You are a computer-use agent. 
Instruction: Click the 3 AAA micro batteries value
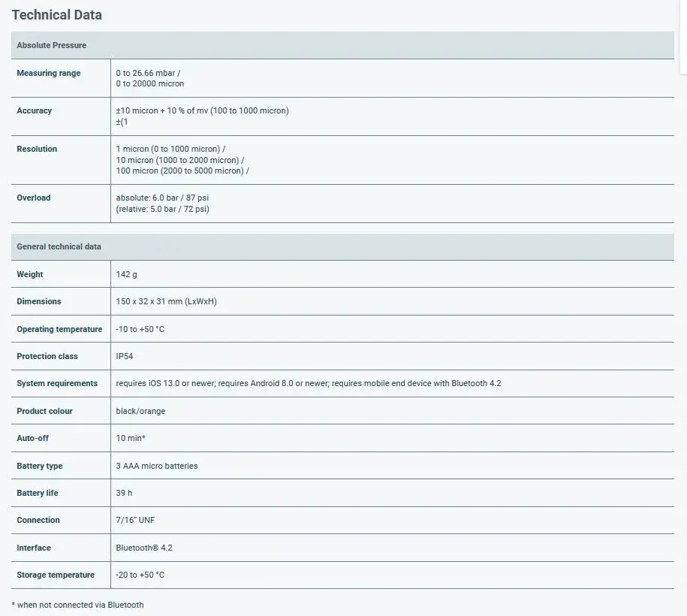157,466
